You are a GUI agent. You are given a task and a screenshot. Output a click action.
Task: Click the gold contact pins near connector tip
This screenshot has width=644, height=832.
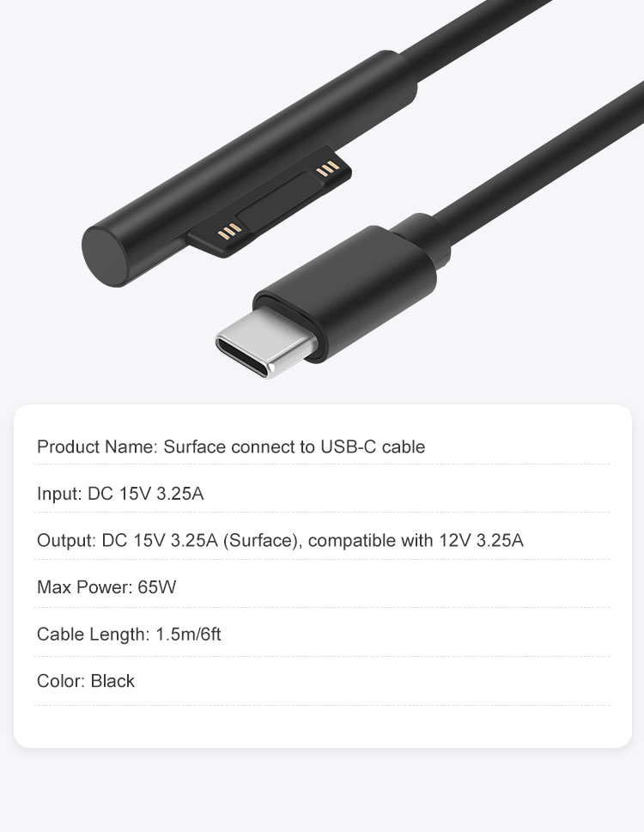[x=327, y=168]
